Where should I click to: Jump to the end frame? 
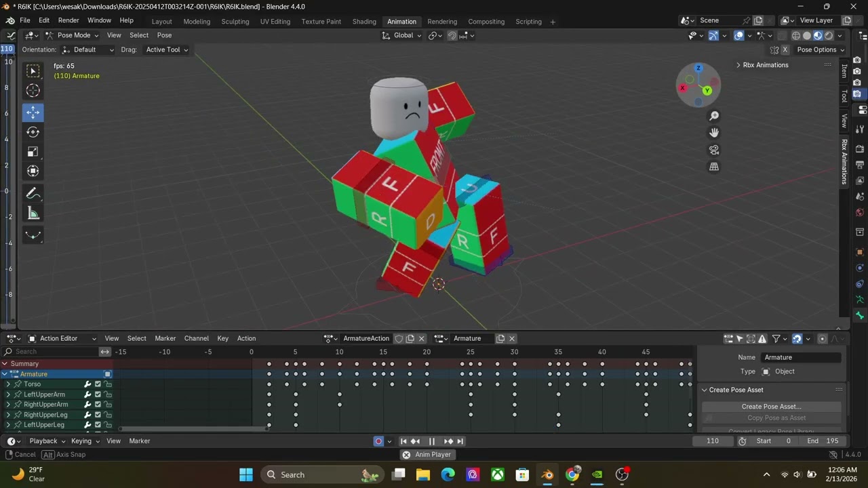click(460, 441)
